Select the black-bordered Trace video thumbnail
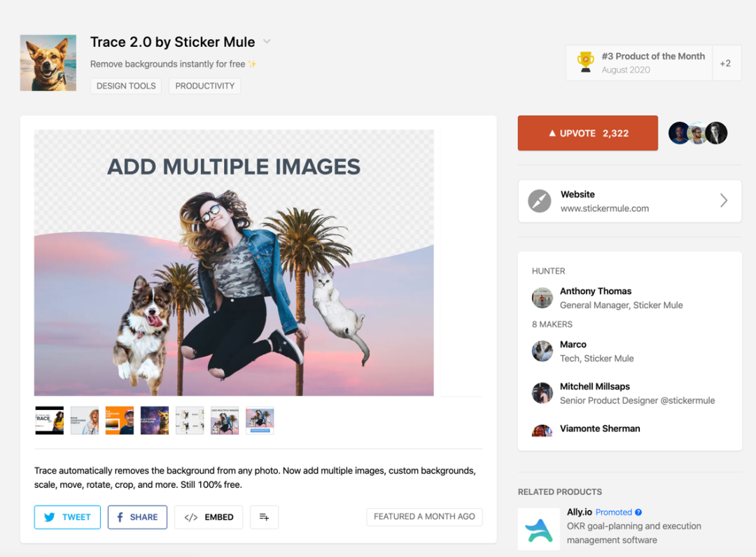Viewport: 756px width, 557px height. click(x=49, y=420)
